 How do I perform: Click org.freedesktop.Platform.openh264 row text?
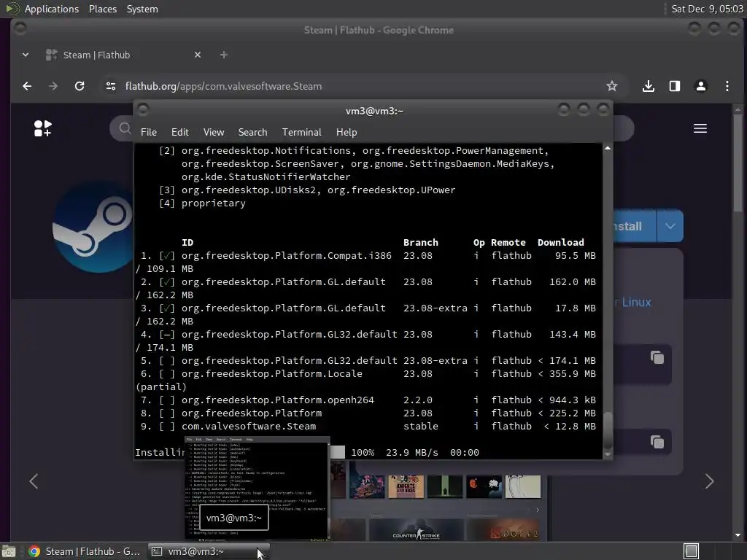(x=277, y=400)
